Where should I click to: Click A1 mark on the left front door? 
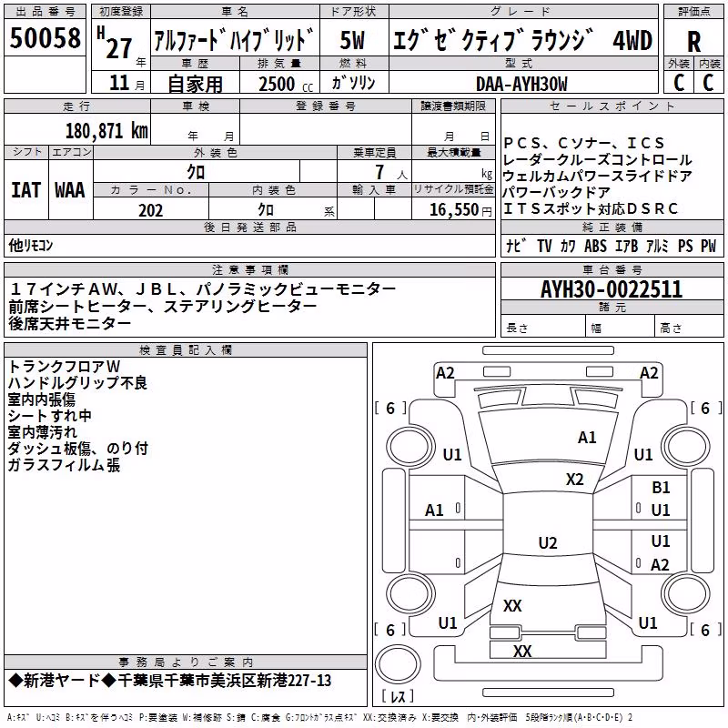point(434,511)
